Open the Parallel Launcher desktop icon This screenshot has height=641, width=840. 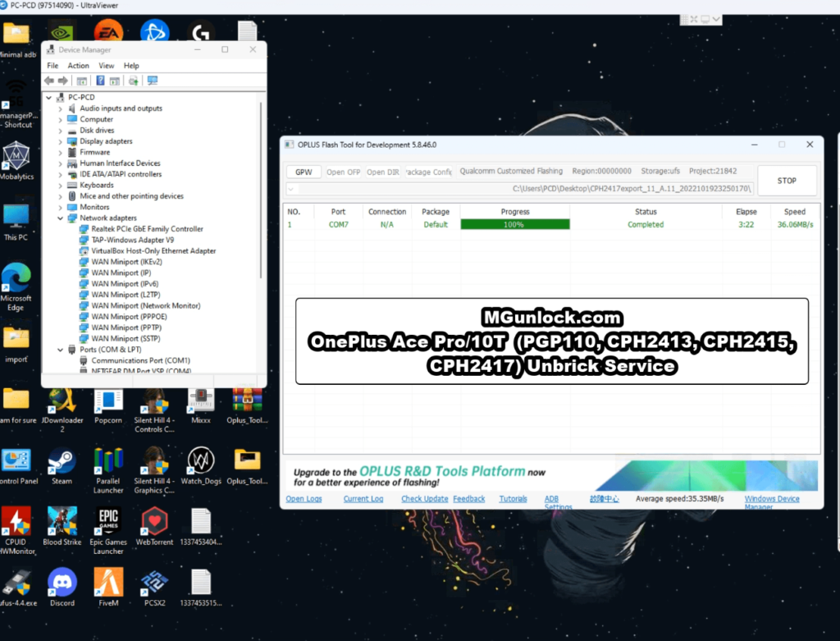[108, 470]
